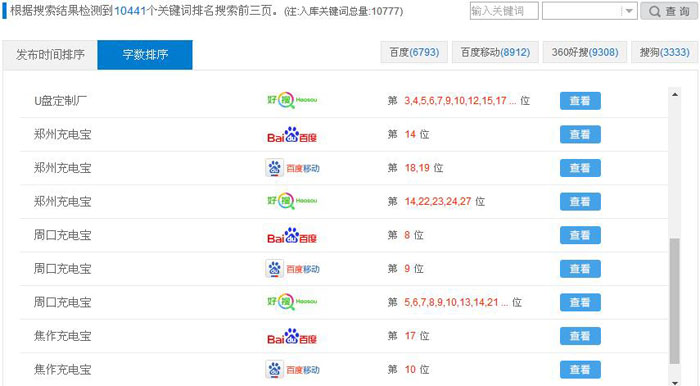This screenshot has height=386, width=700.
Task: Click 周口充电宝 keyword in Baidu row ranked 8
Action: tap(62, 235)
